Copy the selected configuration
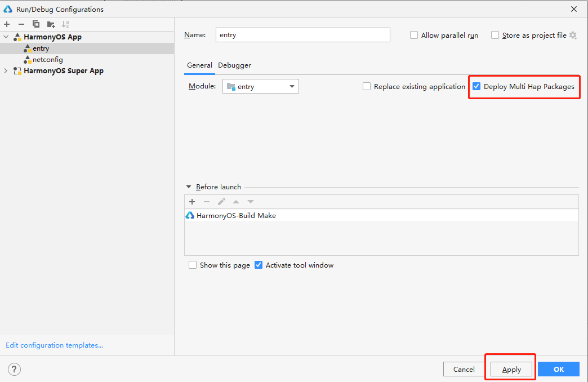Screen dimensions: 588x382 click(x=36, y=24)
